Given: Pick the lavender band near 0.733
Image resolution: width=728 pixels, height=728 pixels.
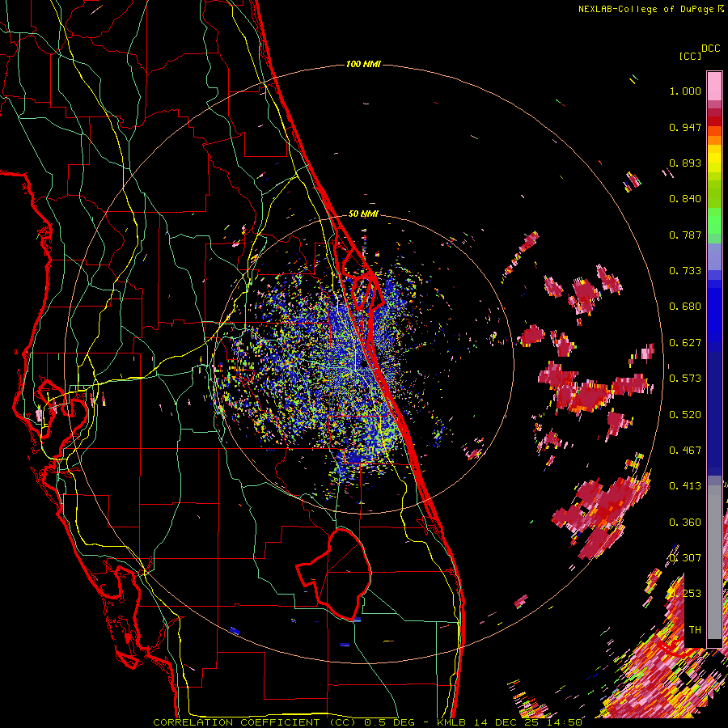Looking at the screenshot, I should click(714, 257).
